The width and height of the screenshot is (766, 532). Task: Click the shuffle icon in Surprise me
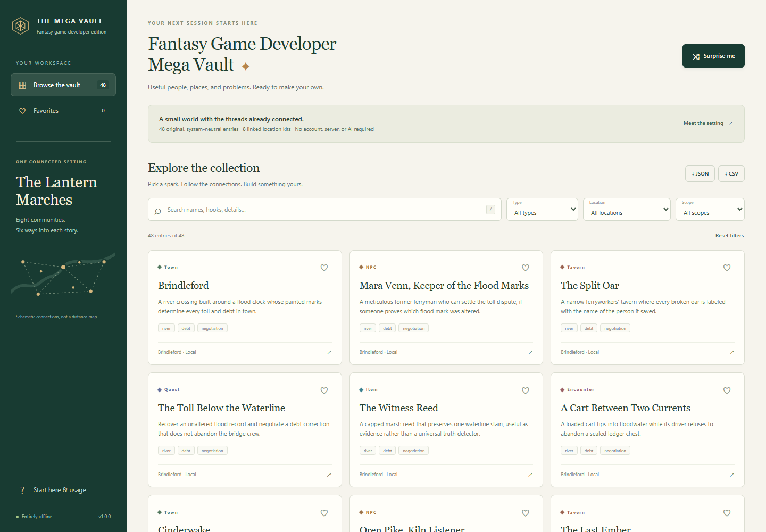pyautogui.click(x=696, y=56)
